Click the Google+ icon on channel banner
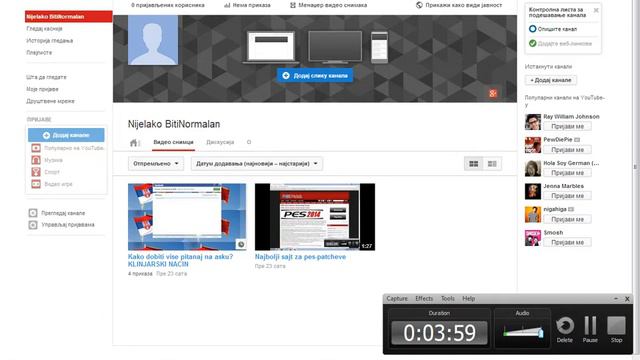This screenshot has height=360, width=640. tap(493, 93)
